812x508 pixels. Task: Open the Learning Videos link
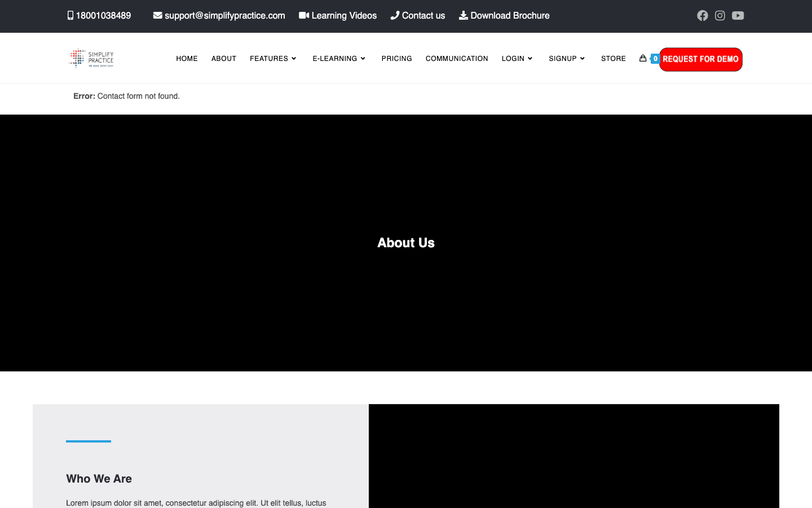[344, 16]
